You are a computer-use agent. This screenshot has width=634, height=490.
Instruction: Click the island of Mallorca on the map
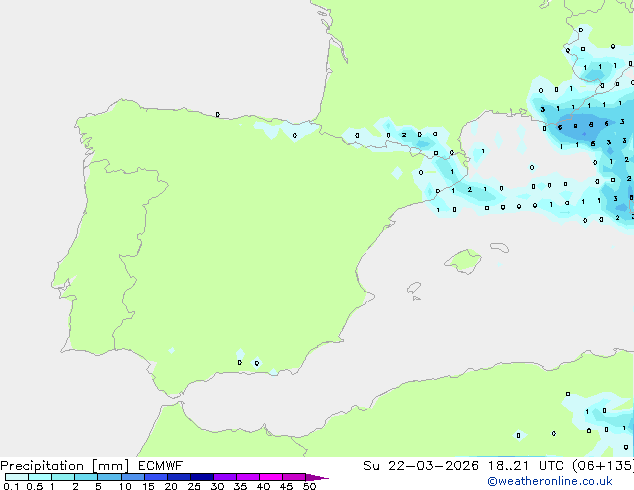click(x=463, y=262)
